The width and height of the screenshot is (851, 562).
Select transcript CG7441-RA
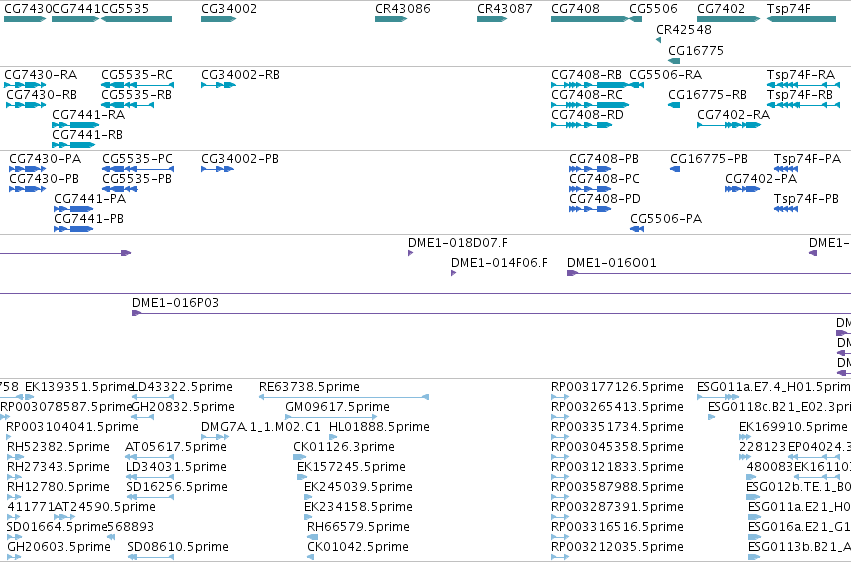pos(88,115)
